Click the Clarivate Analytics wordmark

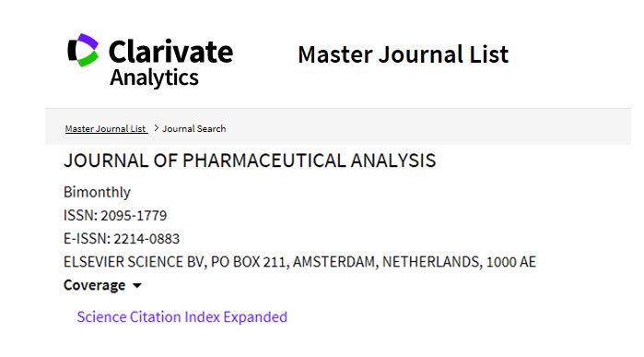(170, 62)
